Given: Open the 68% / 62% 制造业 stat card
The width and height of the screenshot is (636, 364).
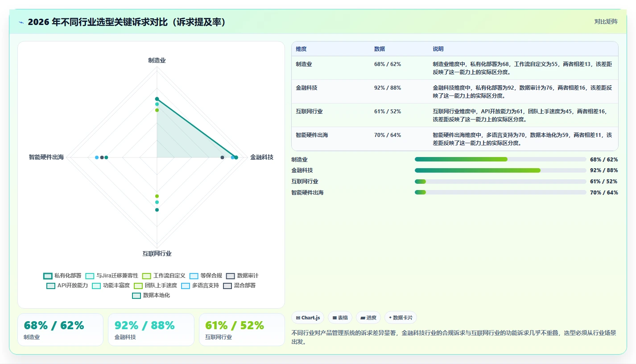Looking at the screenshot, I should pos(60,330).
